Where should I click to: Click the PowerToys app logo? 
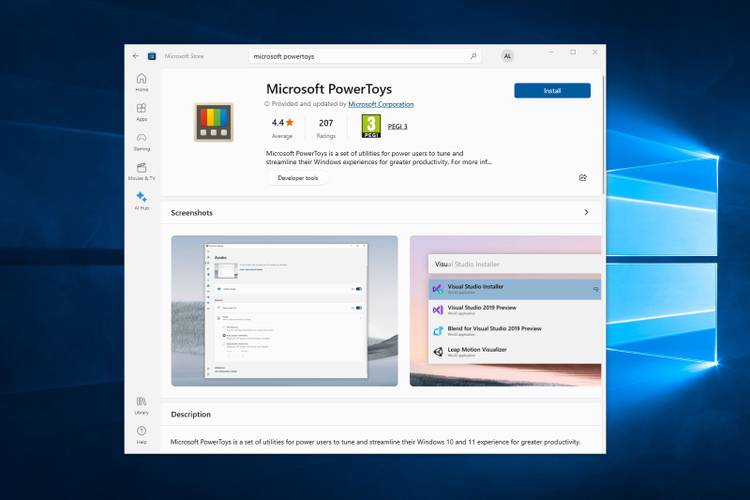213,122
